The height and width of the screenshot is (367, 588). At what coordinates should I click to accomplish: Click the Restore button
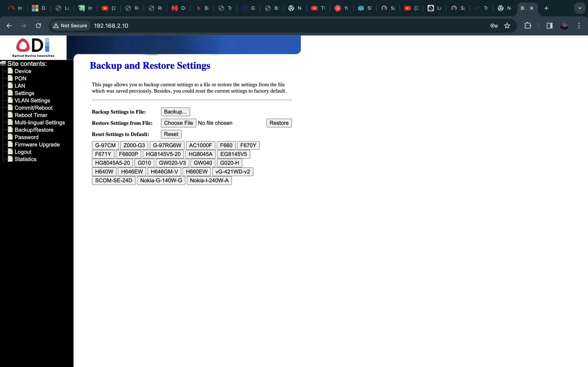click(278, 123)
